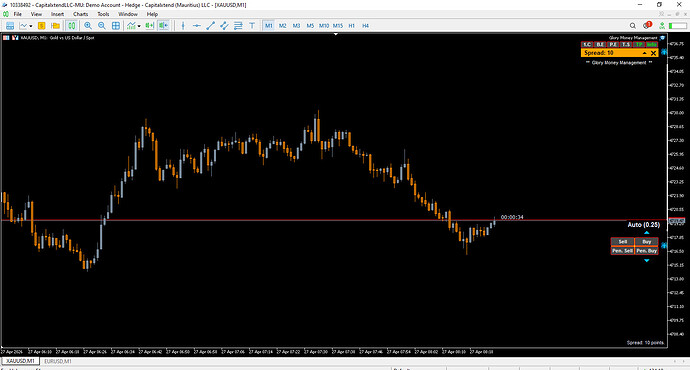This screenshot has height=370, width=690.
Task: Open the indicators list icon
Action: pyautogui.click(x=131, y=26)
